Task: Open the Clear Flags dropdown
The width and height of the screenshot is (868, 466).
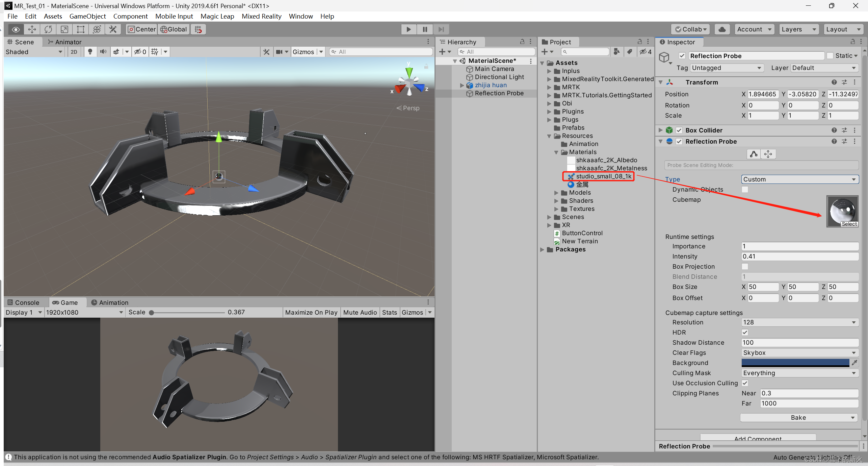Action: click(800, 352)
